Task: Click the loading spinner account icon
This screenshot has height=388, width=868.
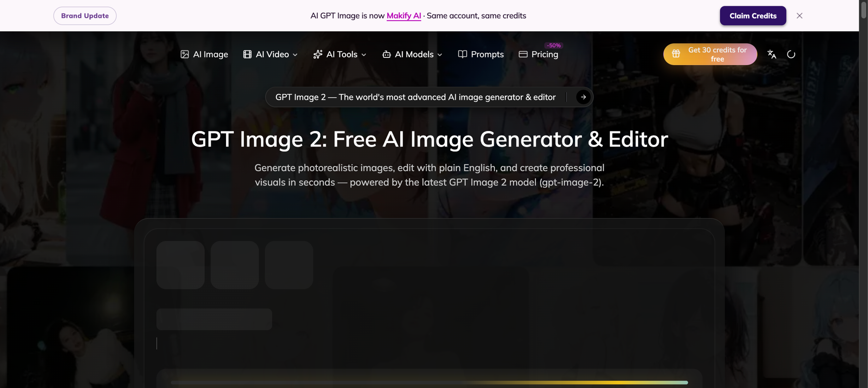Action: [x=791, y=54]
